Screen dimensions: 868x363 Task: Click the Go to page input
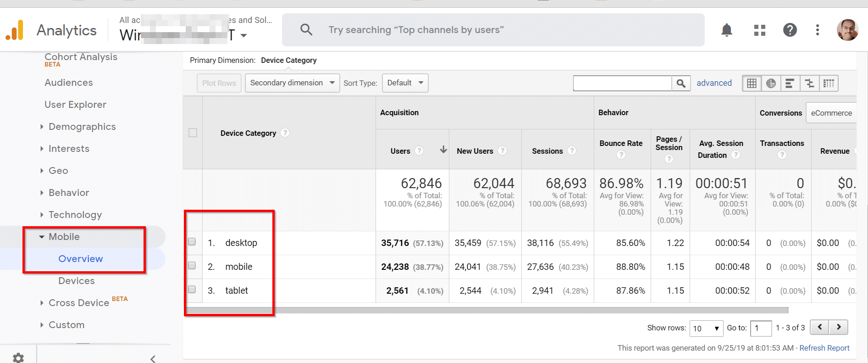[x=761, y=328]
